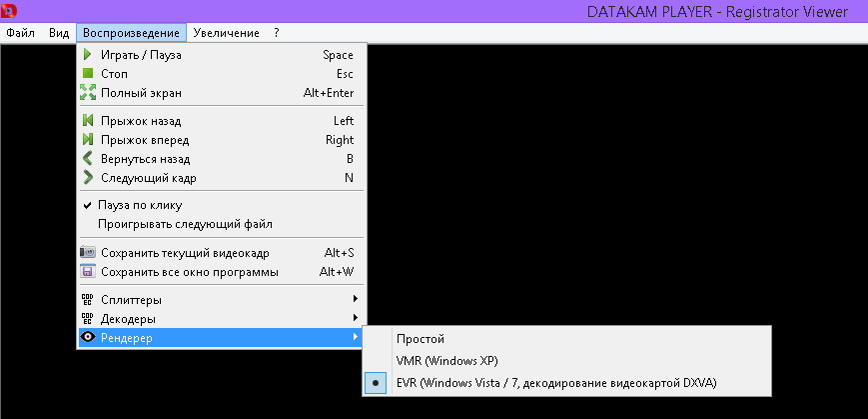Click the green Play/Pause triangle icon
This screenshot has width=868, height=419.
(x=88, y=55)
